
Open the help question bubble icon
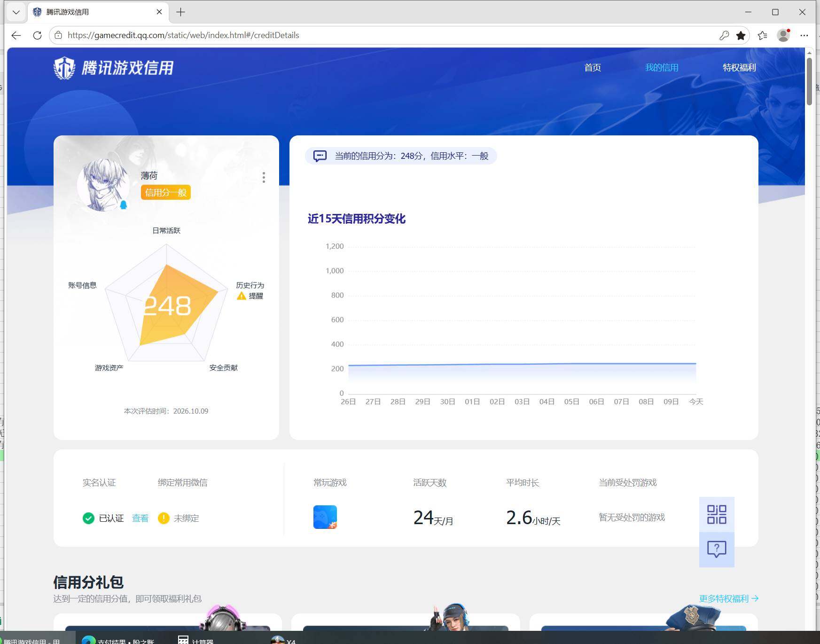pos(717,549)
